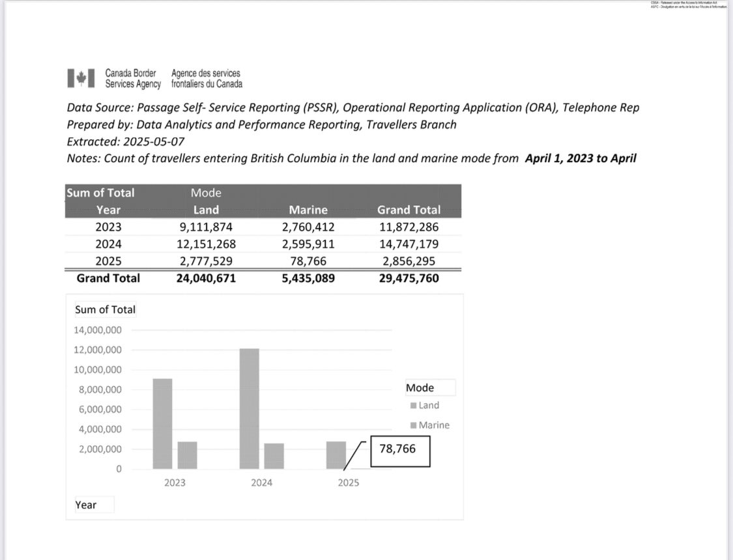Select the 2024 Land bar in chart
Image resolution: width=733 pixels, height=560 pixels.
(x=249, y=409)
